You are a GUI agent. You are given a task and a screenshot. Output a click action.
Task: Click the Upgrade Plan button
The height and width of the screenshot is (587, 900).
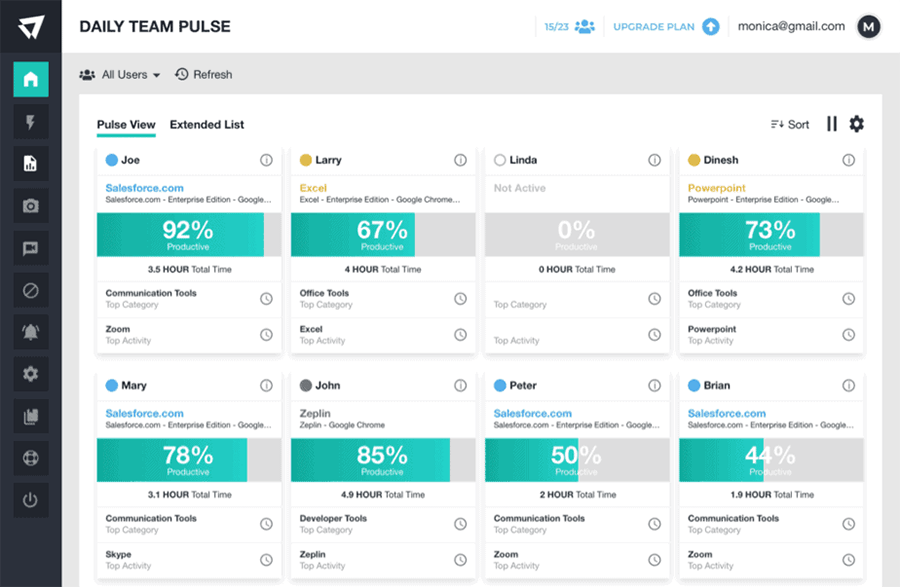click(x=665, y=27)
